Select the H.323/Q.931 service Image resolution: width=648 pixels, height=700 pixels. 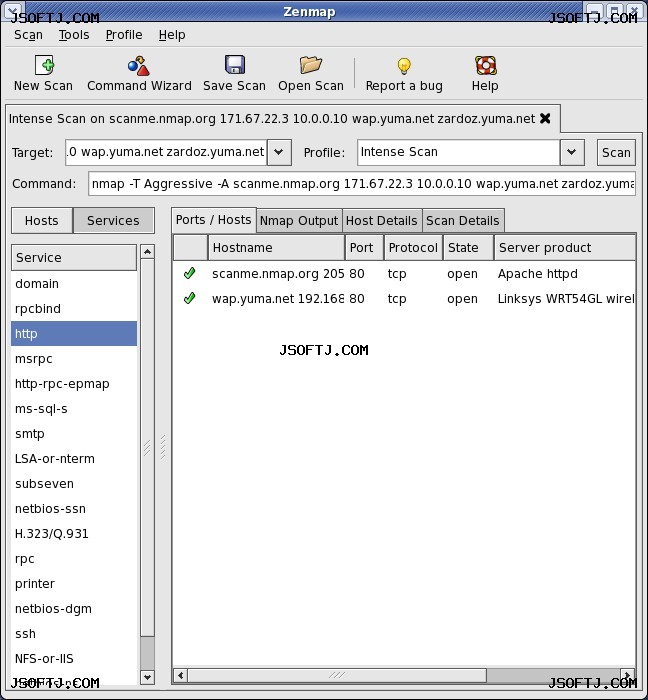(x=74, y=533)
